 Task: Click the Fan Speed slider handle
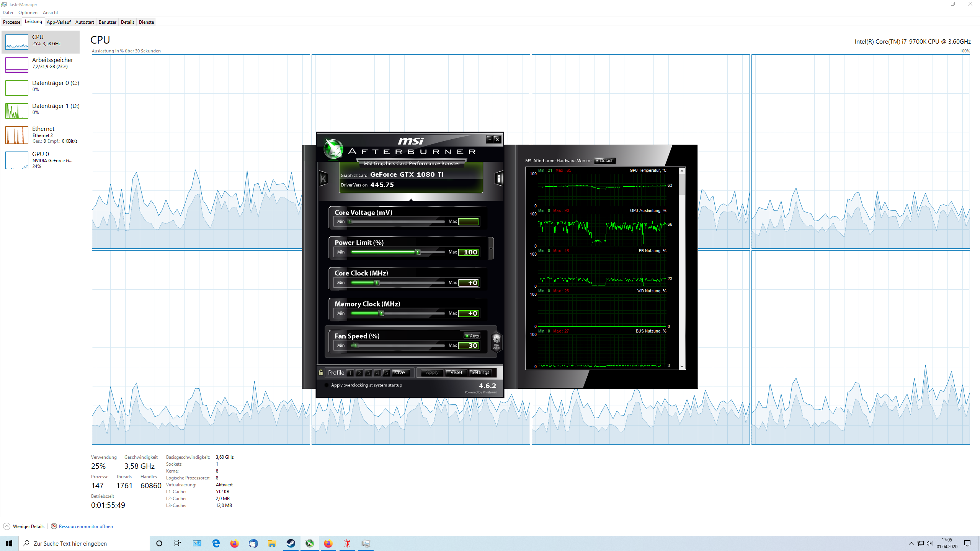355,346
